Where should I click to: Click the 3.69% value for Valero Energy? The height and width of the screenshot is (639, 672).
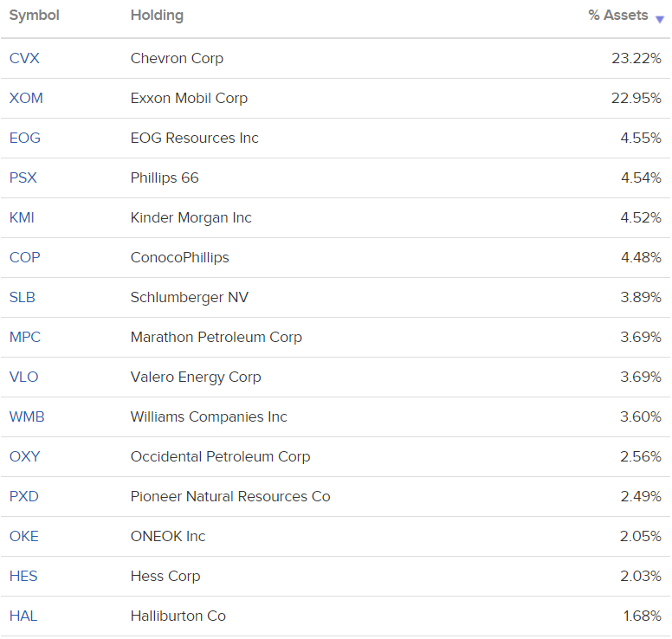point(641,378)
